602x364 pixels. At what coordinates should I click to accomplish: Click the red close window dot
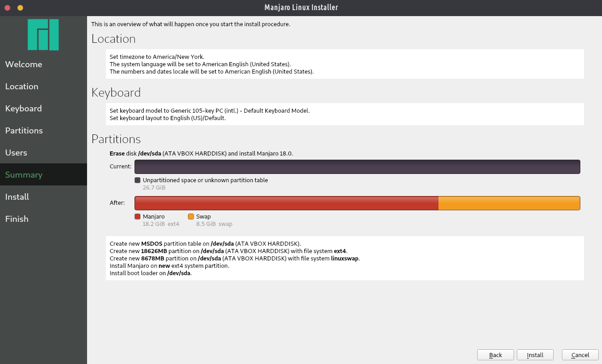click(x=7, y=8)
